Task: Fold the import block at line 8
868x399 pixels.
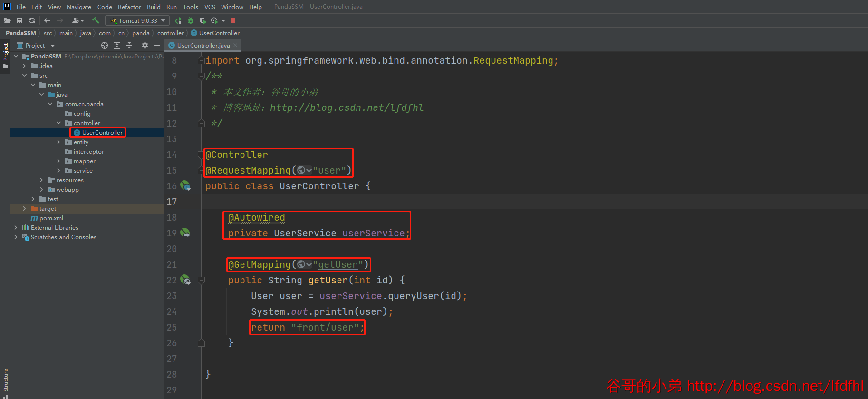Action: (201, 60)
